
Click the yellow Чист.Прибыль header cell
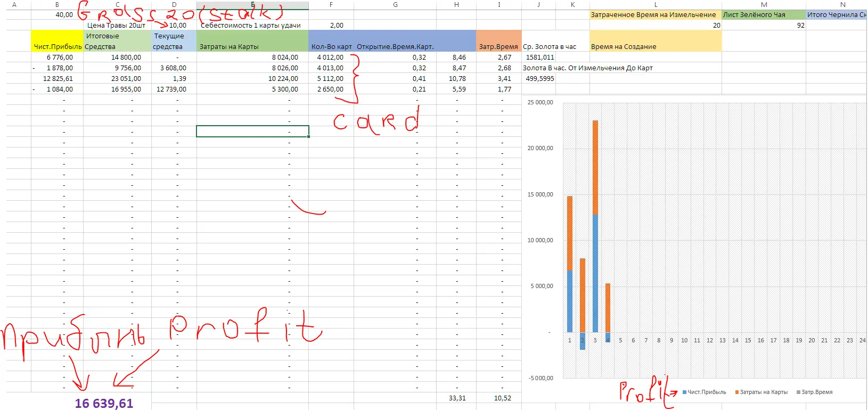58,42
